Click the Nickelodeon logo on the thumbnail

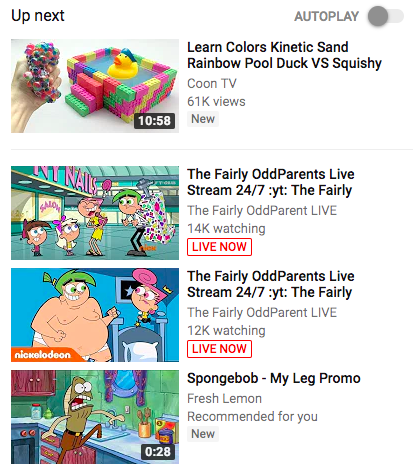click(43, 355)
